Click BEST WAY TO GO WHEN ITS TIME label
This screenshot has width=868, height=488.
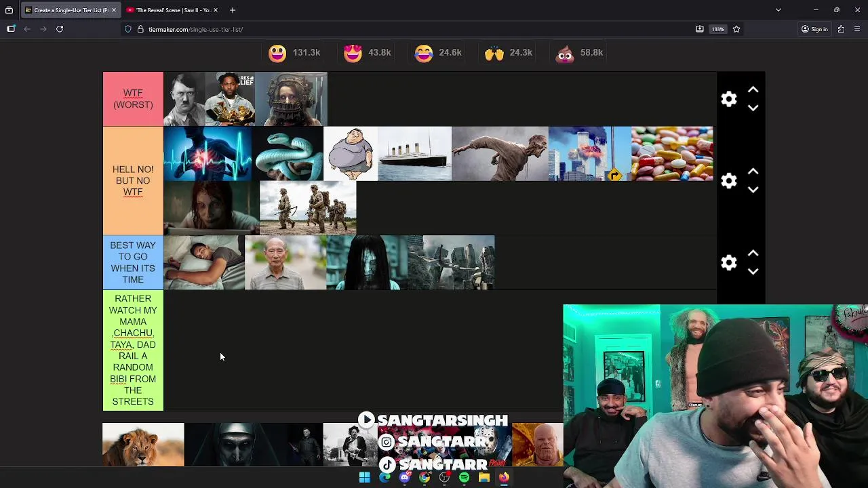click(133, 262)
